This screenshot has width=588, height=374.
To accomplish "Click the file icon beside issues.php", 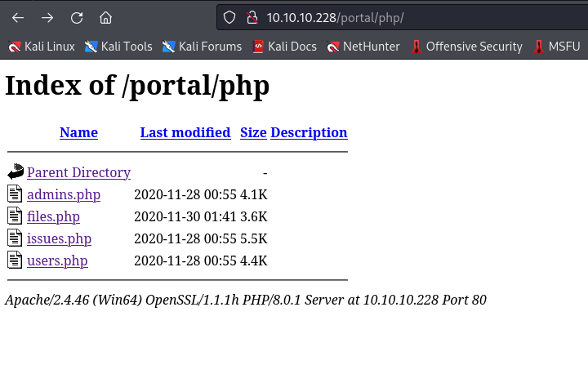I will point(15,238).
